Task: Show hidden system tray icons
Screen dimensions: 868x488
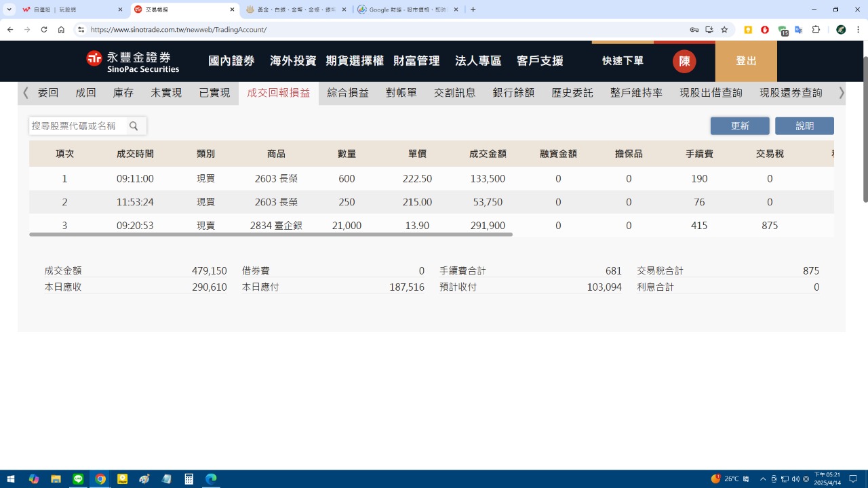Action: [763, 479]
